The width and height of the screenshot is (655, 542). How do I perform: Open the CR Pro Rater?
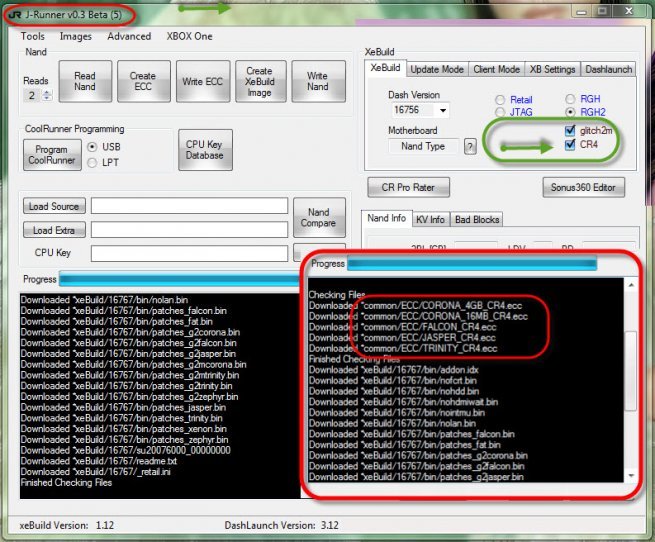pos(408,187)
